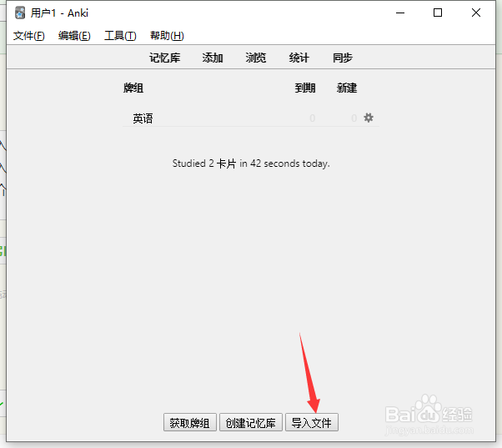Open the 编辑(E) menu
This screenshot has width=502, height=448.
[74, 36]
